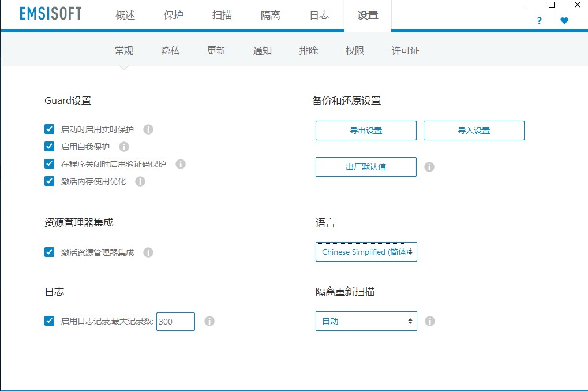Image resolution: width=588 pixels, height=391 pixels.
Task: Open info icon next to 在程序关闭时启用验证码保护
Action: point(181,164)
